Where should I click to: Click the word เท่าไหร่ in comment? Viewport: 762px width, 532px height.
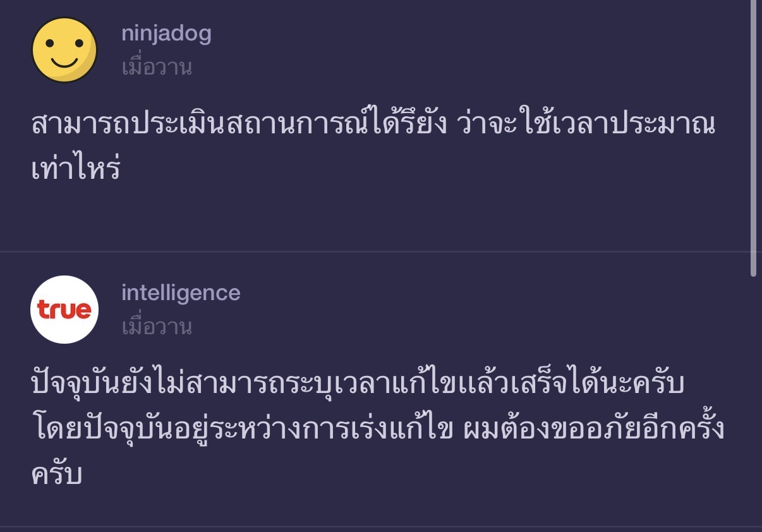point(76,171)
